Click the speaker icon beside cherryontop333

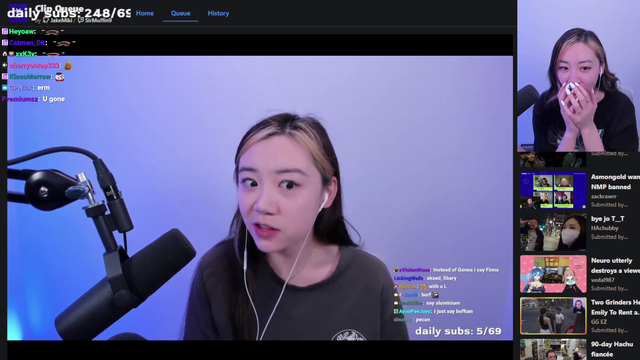[4, 65]
